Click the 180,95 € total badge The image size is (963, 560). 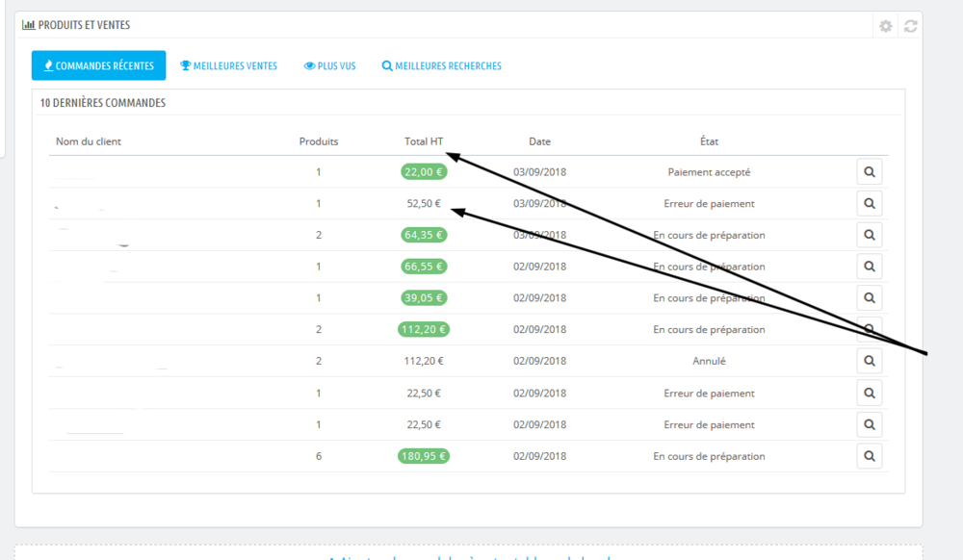tap(424, 456)
